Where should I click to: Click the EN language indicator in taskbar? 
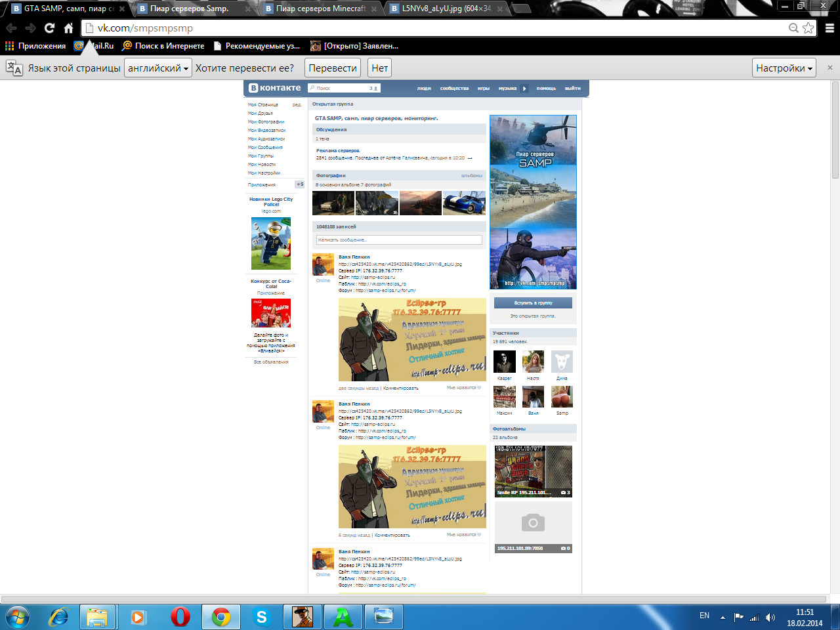[704, 616]
